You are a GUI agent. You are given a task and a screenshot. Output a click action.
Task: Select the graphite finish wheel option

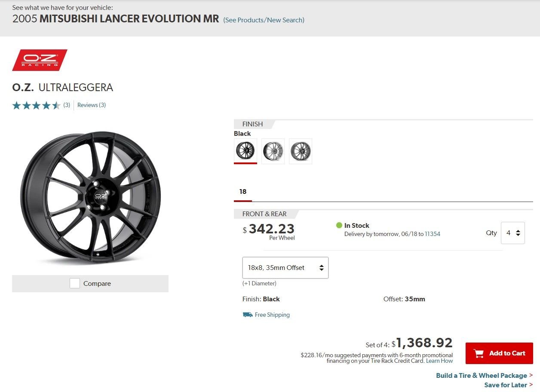[301, 151]
